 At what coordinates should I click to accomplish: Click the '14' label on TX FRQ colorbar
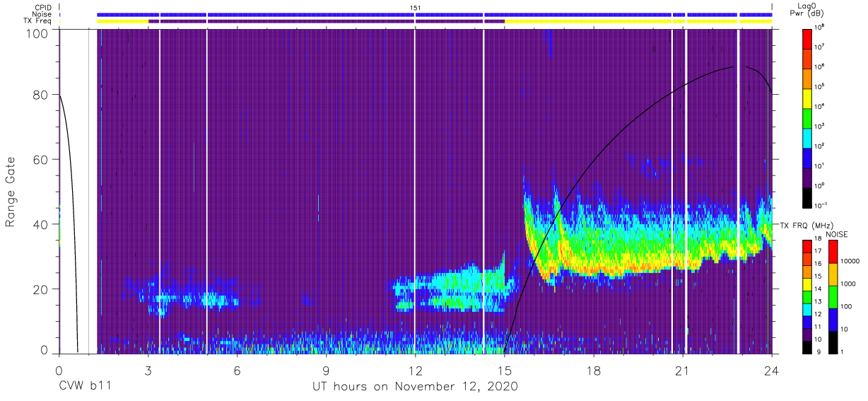point(819,290)
